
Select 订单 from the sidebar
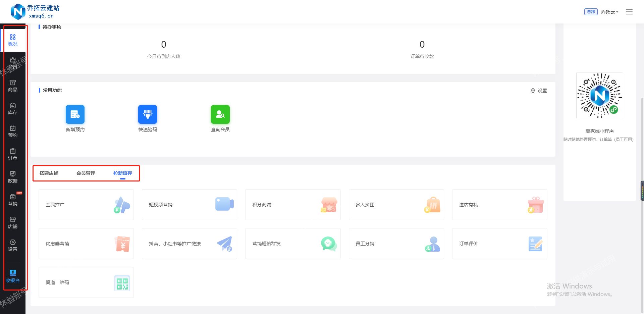pos(13,154)
